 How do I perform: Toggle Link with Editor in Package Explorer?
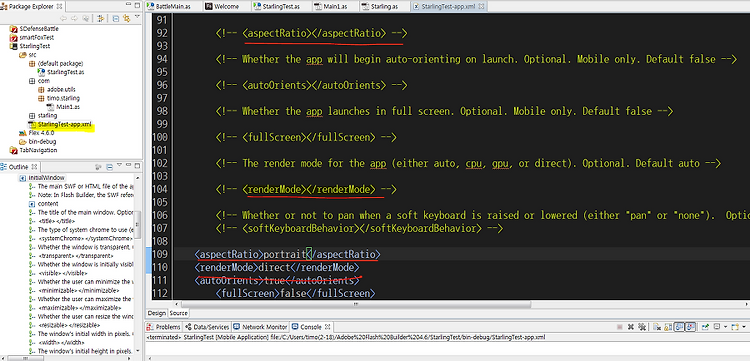tap(127, 18)
